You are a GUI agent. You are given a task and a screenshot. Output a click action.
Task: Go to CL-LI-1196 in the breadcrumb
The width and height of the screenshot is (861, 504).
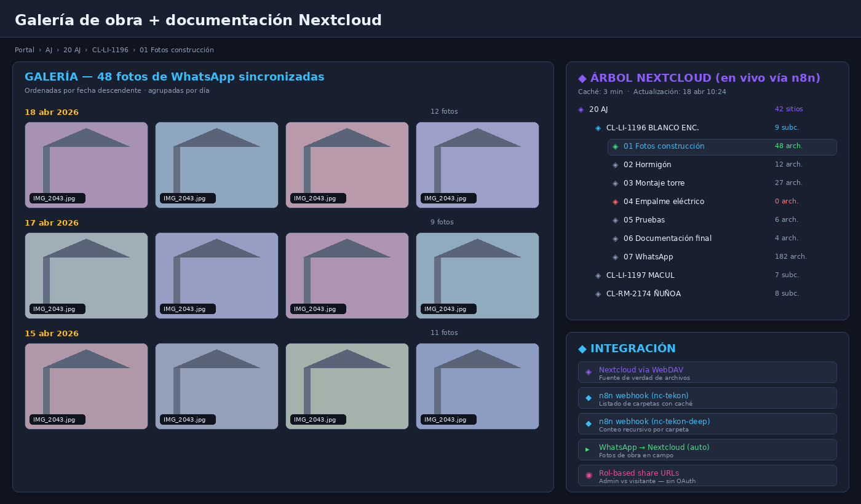pos(110,50)
